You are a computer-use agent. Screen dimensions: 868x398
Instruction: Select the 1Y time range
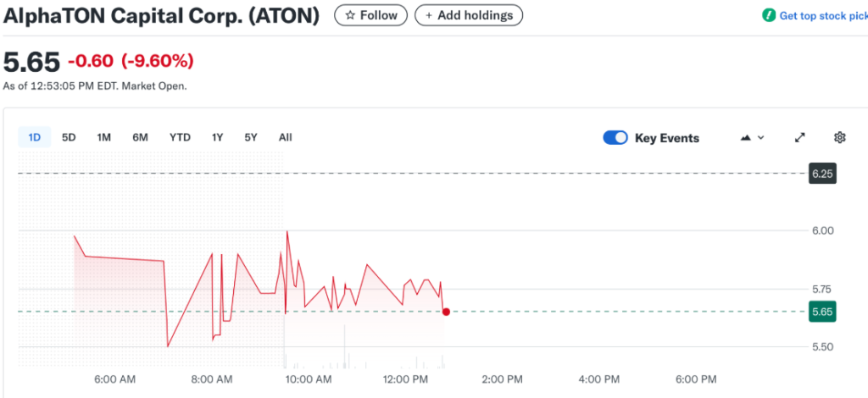click(x=218, y=137)
